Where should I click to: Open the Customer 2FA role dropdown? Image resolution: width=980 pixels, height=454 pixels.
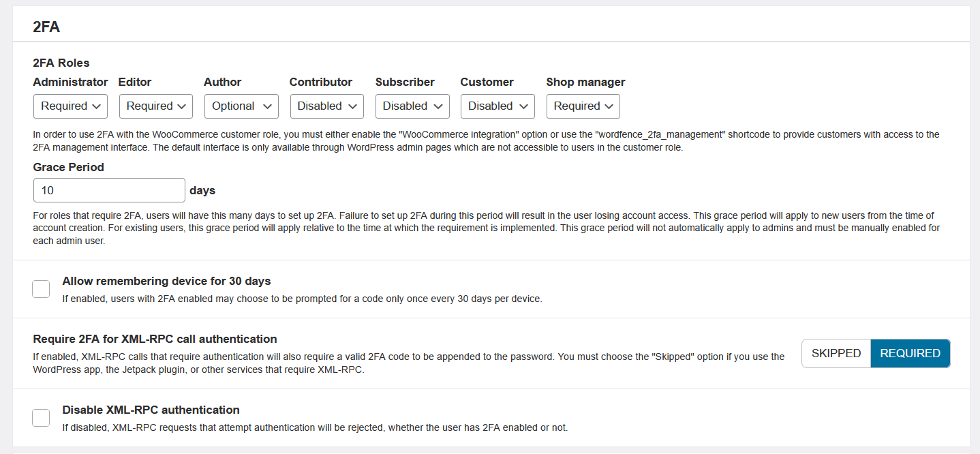pos(497,106)
